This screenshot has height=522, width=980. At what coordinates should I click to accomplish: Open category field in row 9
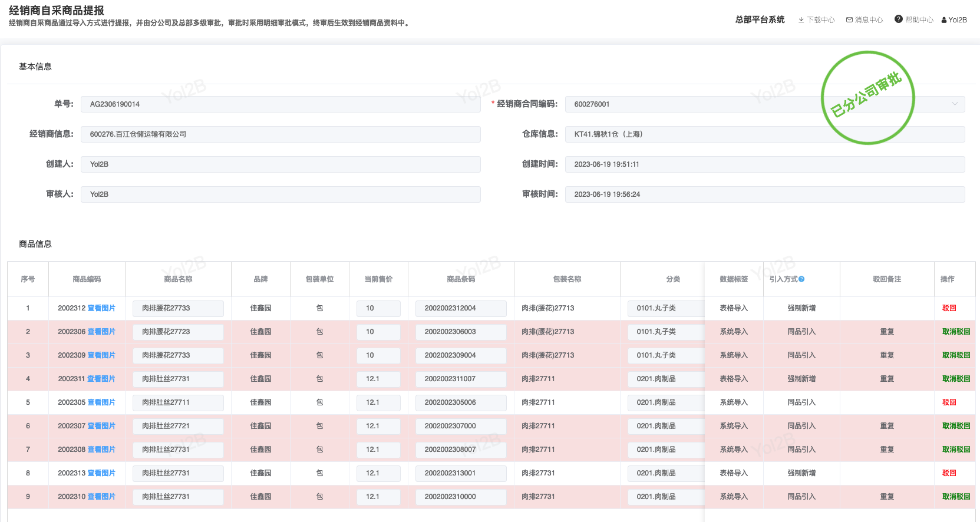[666, 497]
